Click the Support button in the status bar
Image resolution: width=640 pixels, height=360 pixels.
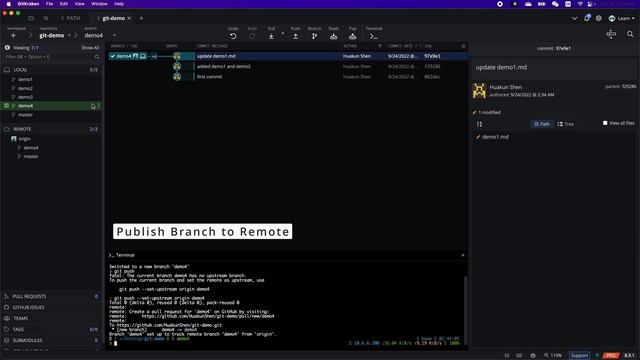click(x=579, y=356)
